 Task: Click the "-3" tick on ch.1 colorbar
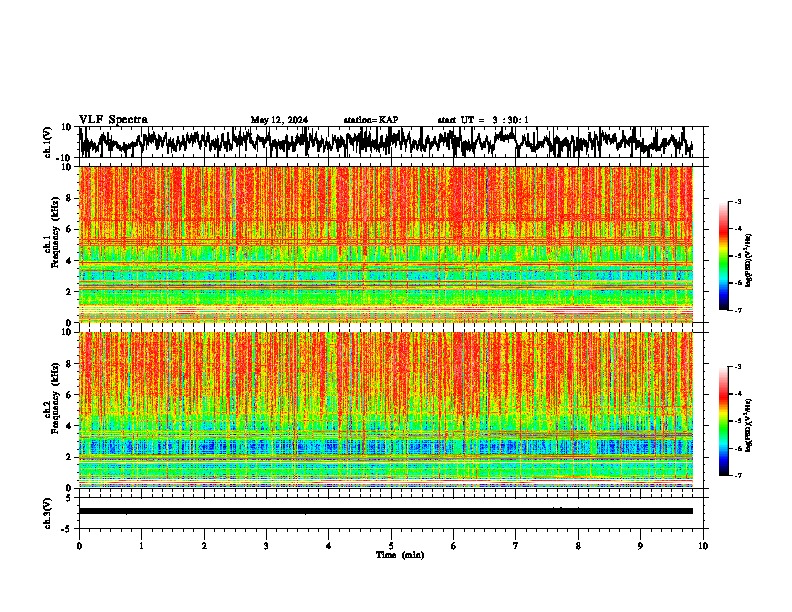tap(738, 202)
